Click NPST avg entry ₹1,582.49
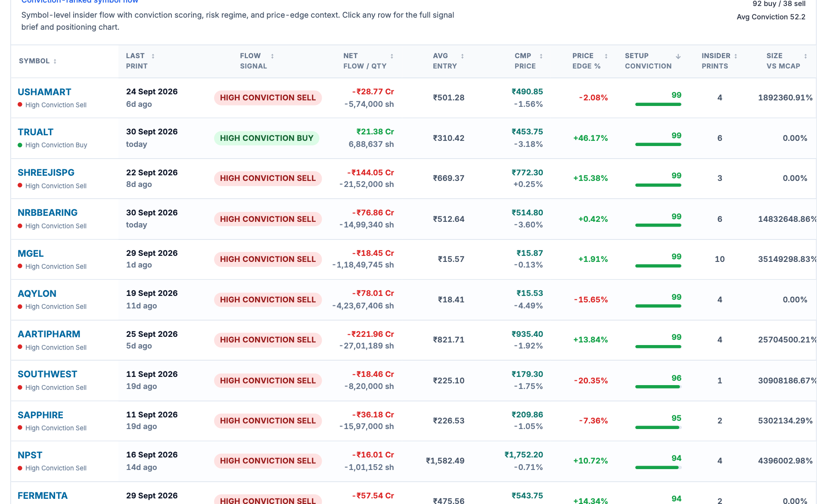Screen dimensions: 827x504 [445, 460]
